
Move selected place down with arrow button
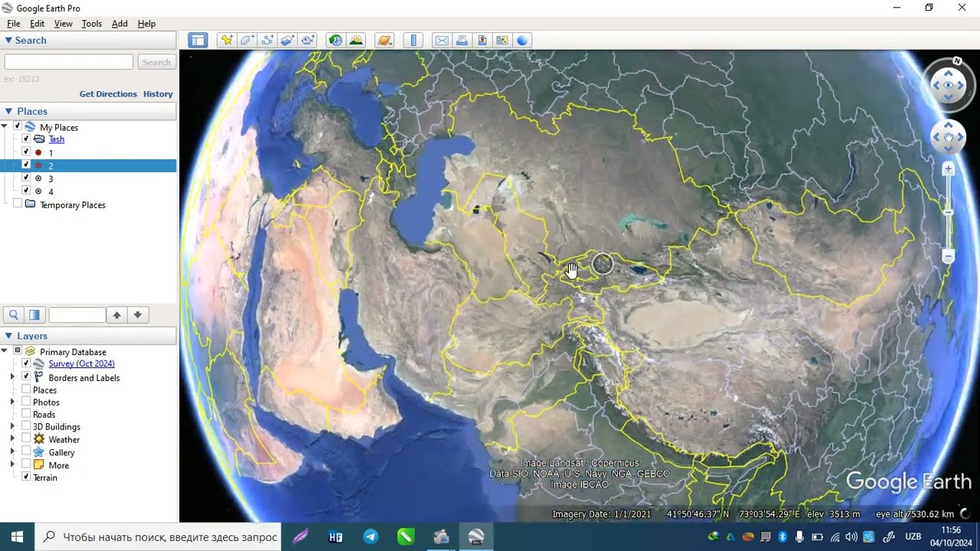click(x=138, y=315)
